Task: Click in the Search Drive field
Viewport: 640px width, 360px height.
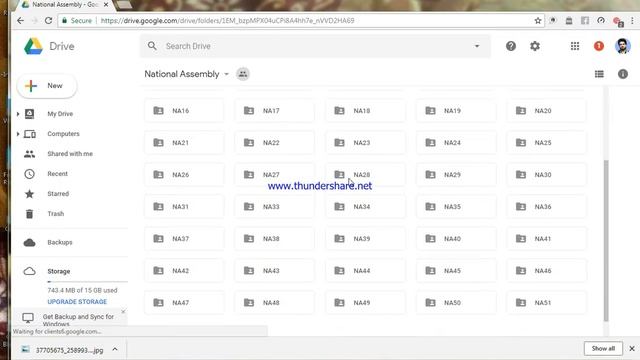Action: (315, 46)
